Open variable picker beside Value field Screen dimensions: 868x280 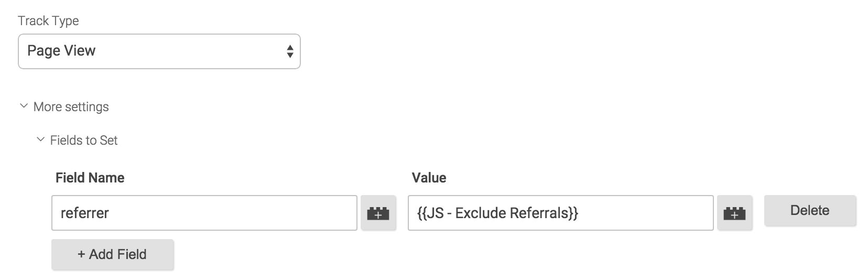(734, 213)
